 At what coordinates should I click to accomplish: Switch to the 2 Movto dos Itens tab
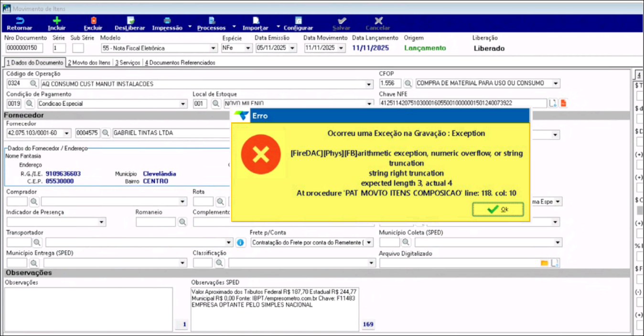tap(89, 63)
